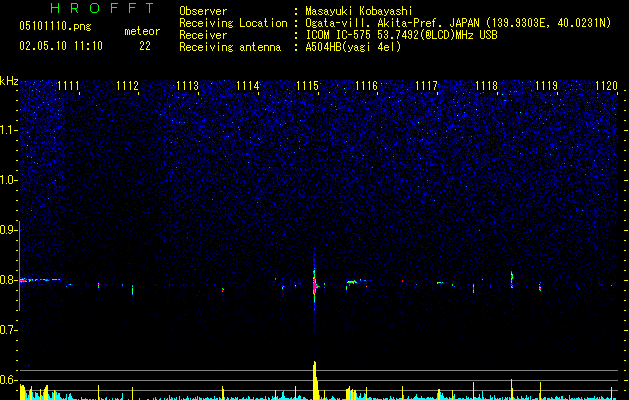Click the 1114 time marker

pos(248,86)
